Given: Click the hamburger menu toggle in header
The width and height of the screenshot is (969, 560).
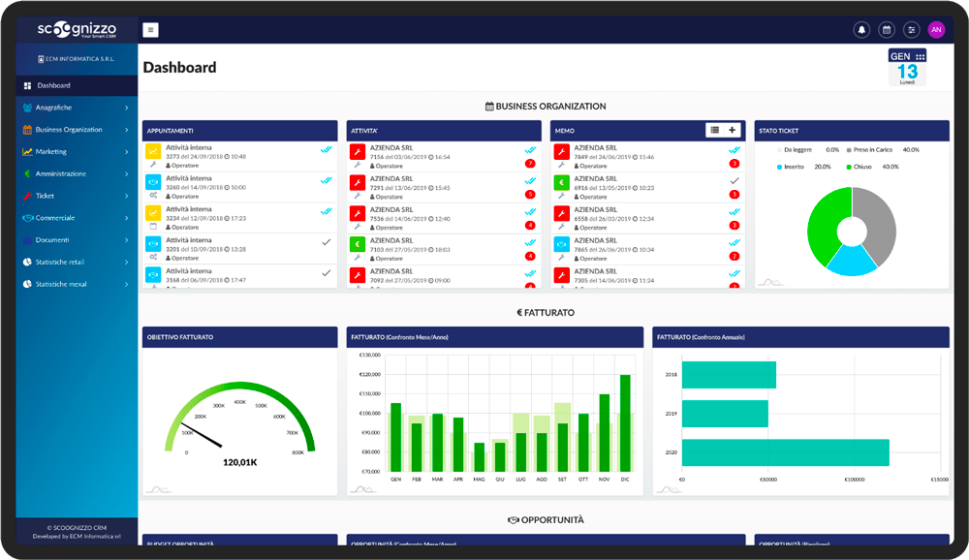Looking at the screenshot, I should (x=150, y=30).
